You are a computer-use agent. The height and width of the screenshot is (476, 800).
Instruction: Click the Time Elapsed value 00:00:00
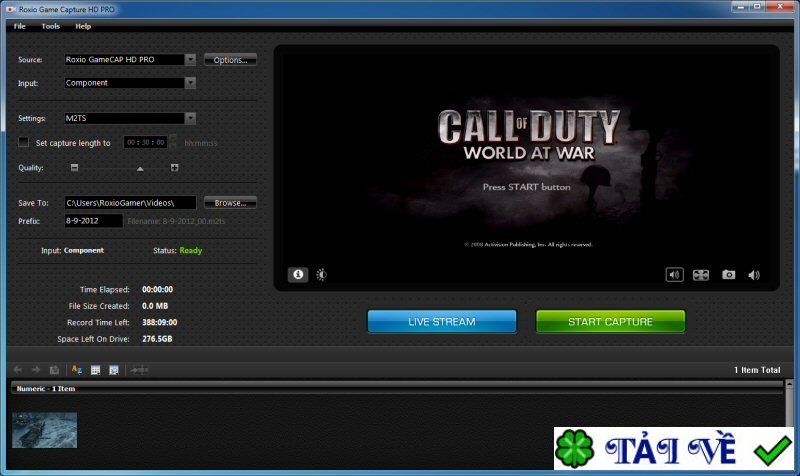point(157,289)
